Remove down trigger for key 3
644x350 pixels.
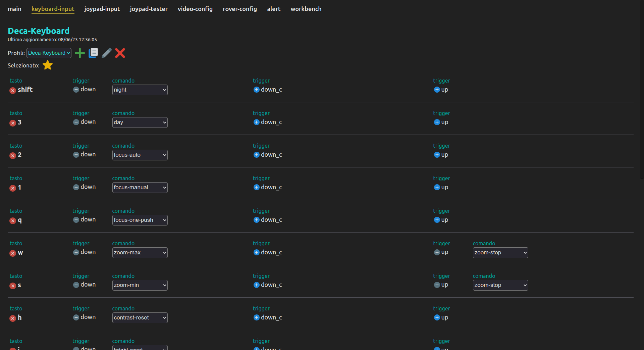click(x=76, y=122)
